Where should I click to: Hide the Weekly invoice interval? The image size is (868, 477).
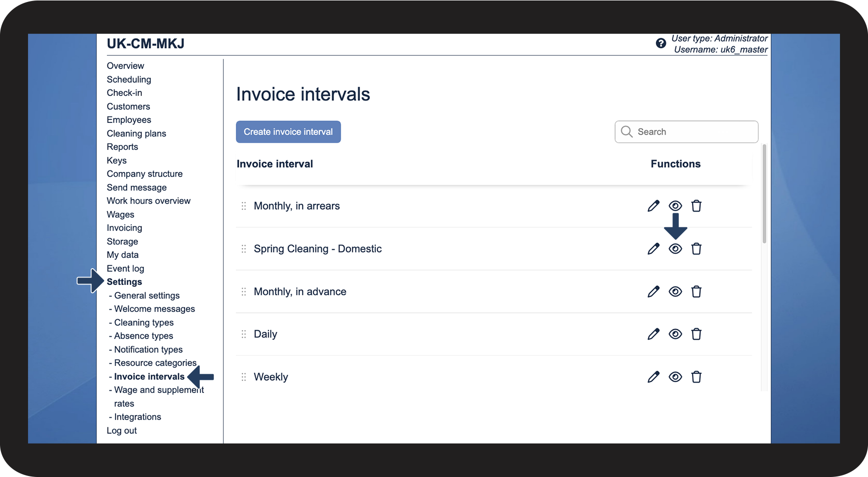point(675,377)
